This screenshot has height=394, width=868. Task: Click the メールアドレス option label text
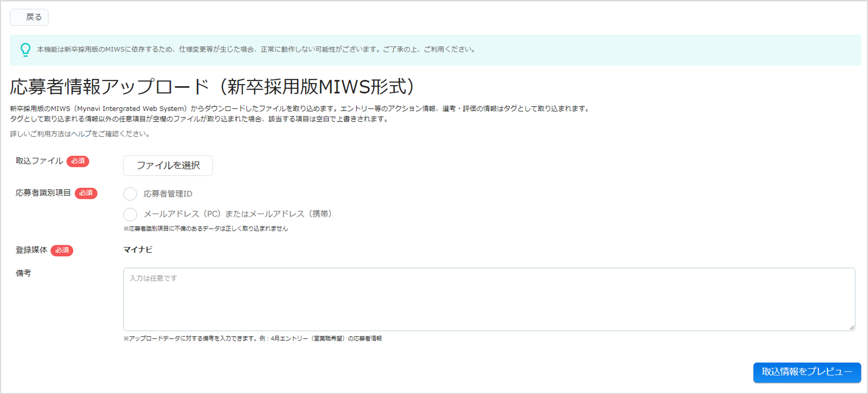(x=238, y=214)
